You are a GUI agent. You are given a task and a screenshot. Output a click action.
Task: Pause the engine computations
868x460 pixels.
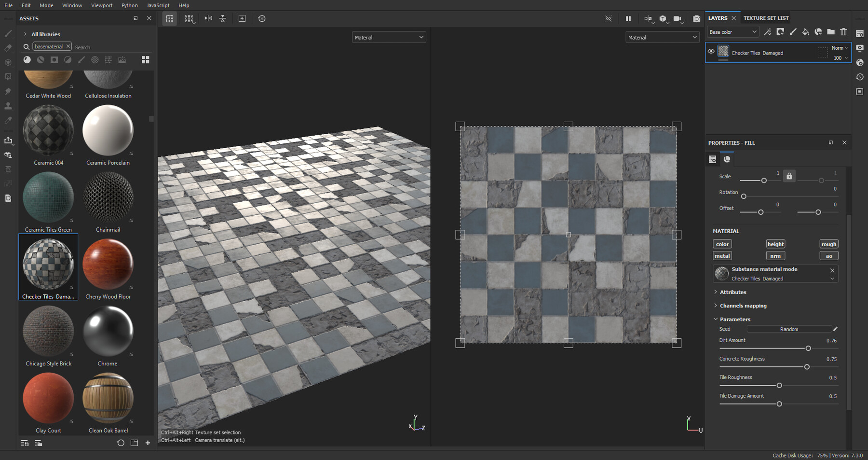pos(628,18)
